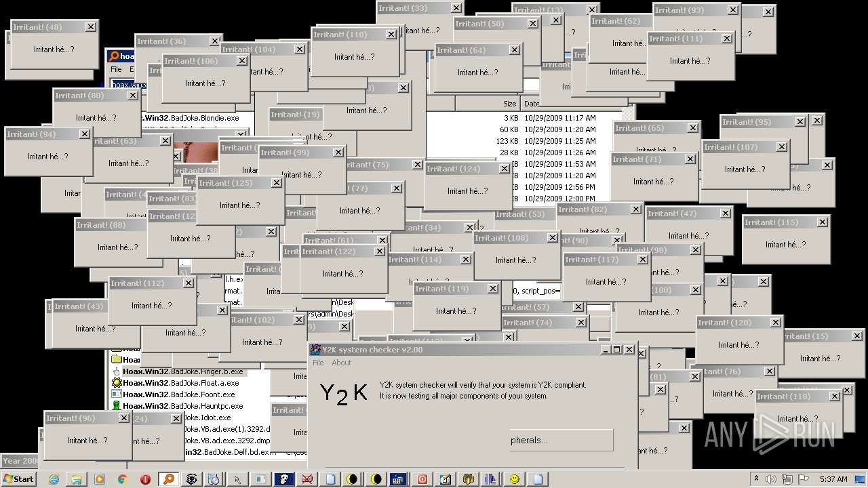Select the yellow smiley taskbar button
Screen dimensions: 868x488
click(x=514, y=479)
